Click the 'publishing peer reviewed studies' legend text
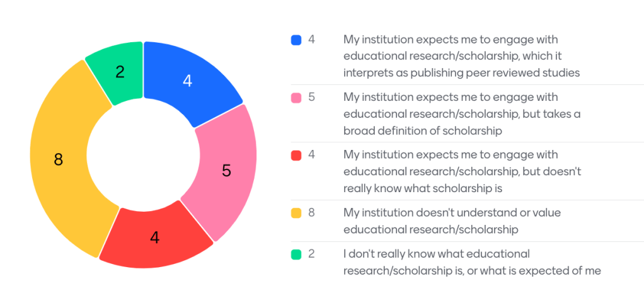 [x=461, y=72]
